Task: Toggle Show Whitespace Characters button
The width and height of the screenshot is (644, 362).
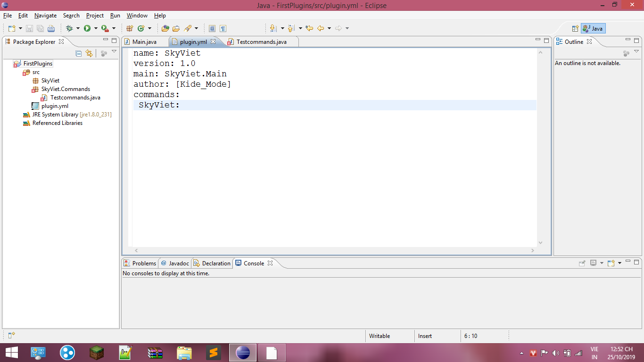Action: pyautogui.click(x=223, y=28)
